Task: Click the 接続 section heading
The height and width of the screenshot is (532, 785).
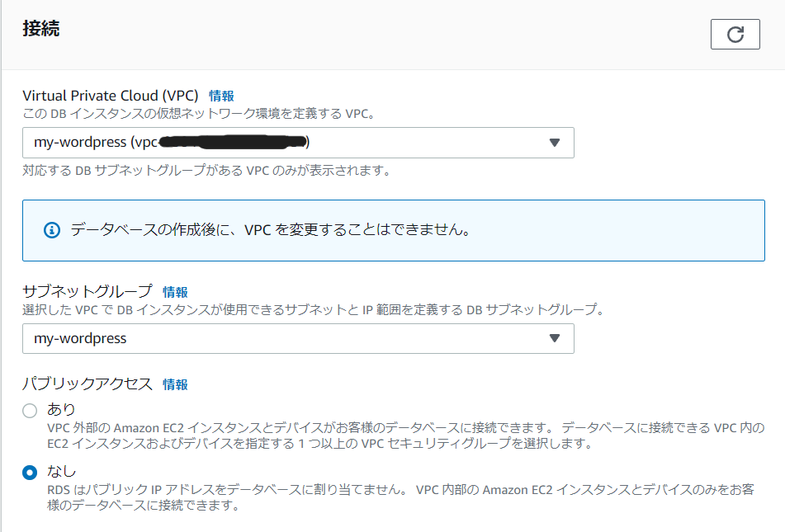Action: click(x=41, y=29)
